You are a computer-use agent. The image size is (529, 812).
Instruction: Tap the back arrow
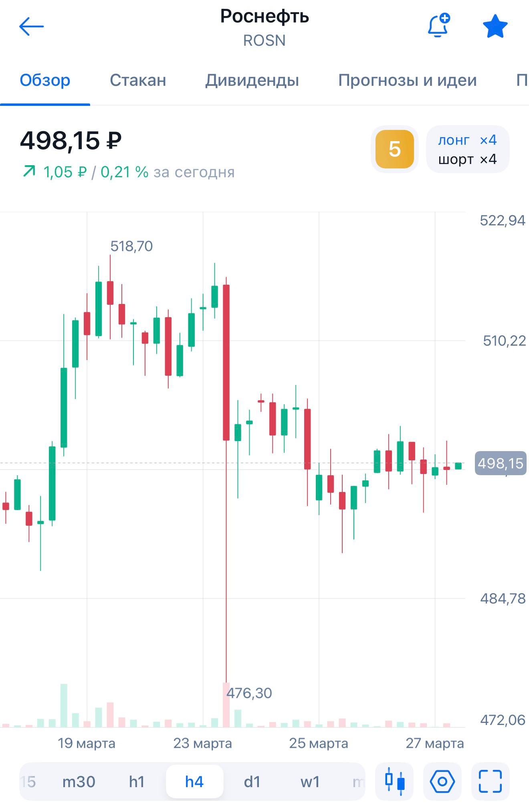[31, 27]
